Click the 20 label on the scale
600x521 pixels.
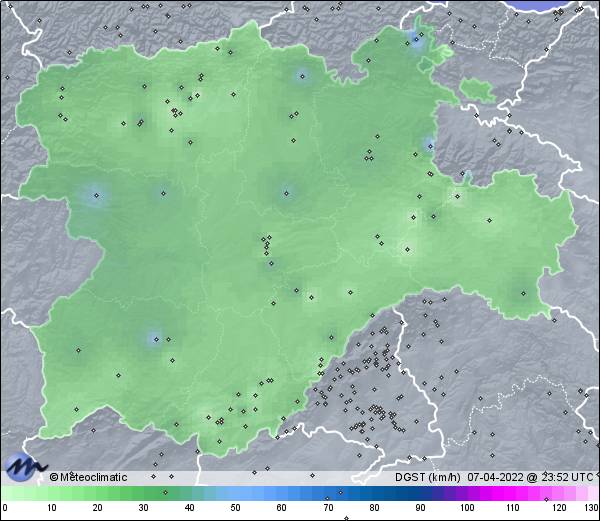98,508
